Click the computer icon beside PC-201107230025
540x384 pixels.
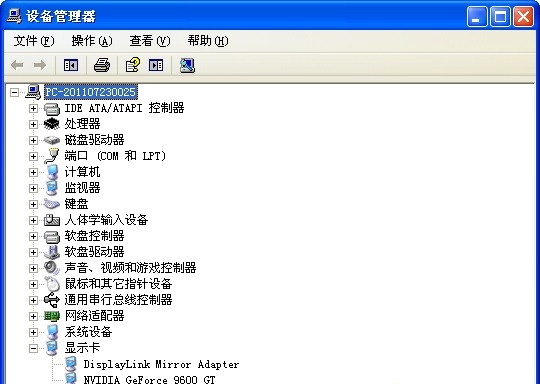click(x=33, y=92)
